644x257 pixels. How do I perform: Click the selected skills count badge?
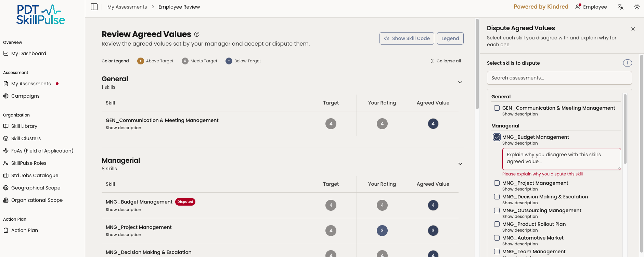(x=628, y=63)
